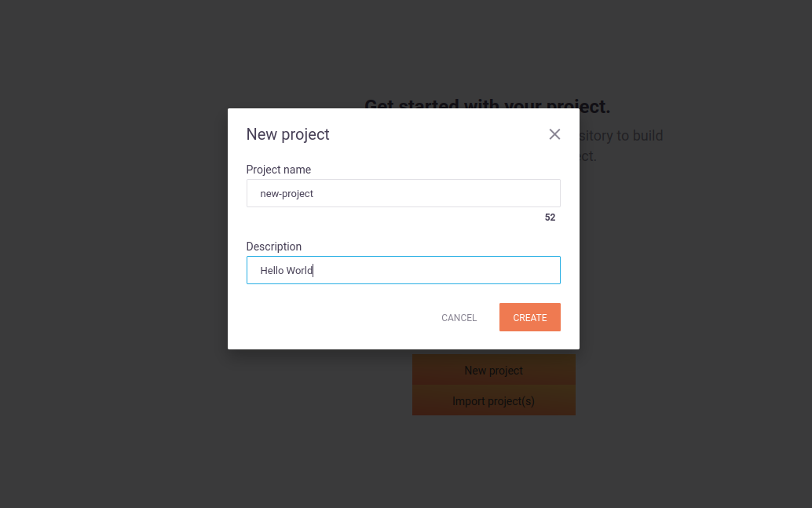812x508 pixels.
Task: Click the dimmed subtitle ending in 'to build'
Action: pyautogui.click(x=621, y=136)
